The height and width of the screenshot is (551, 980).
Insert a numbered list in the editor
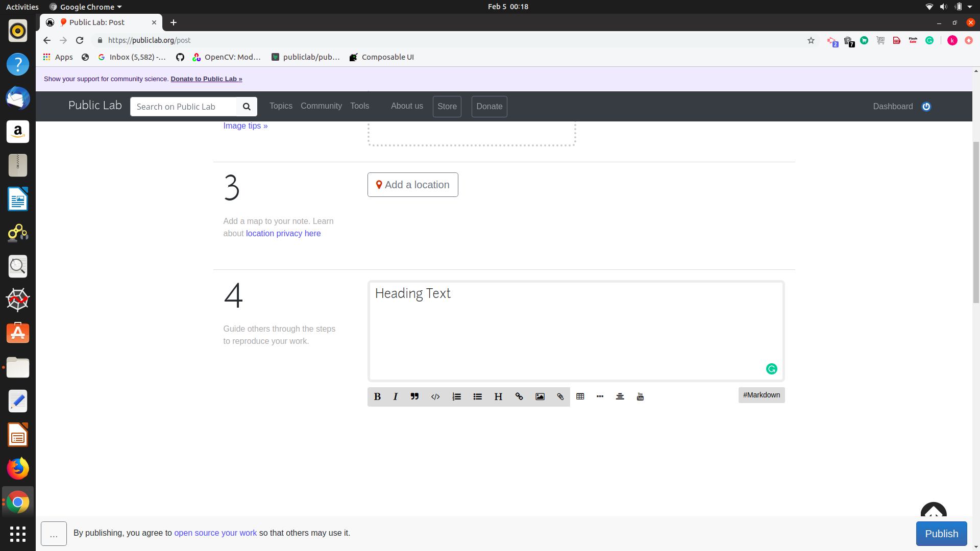pos(456,396)
